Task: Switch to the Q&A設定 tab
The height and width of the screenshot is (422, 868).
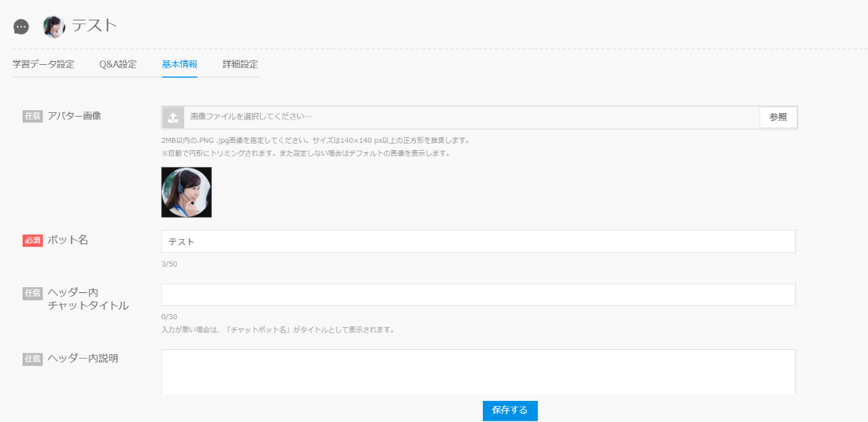Action: pyautogui.click(x=118, y=64)
